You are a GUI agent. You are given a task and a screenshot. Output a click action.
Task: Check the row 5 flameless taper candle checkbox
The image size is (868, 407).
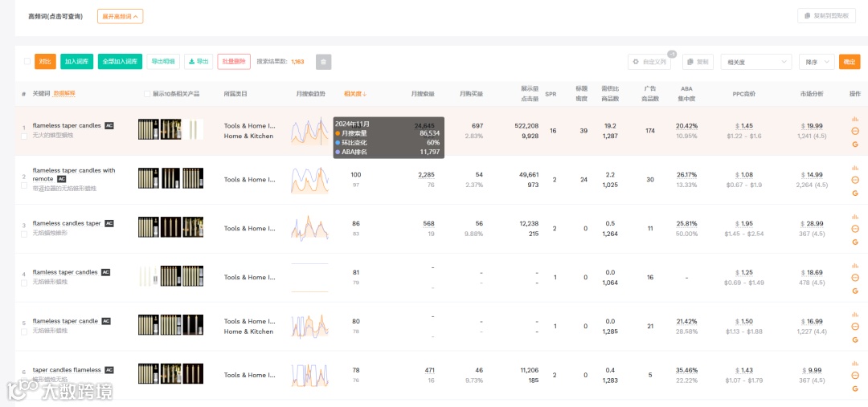point(24,332)
